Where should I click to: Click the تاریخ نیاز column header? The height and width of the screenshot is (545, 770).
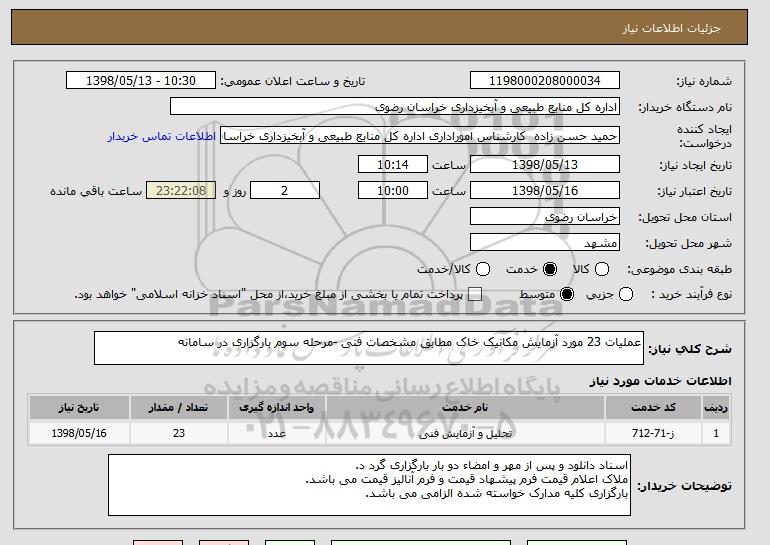tap(79, 408)
